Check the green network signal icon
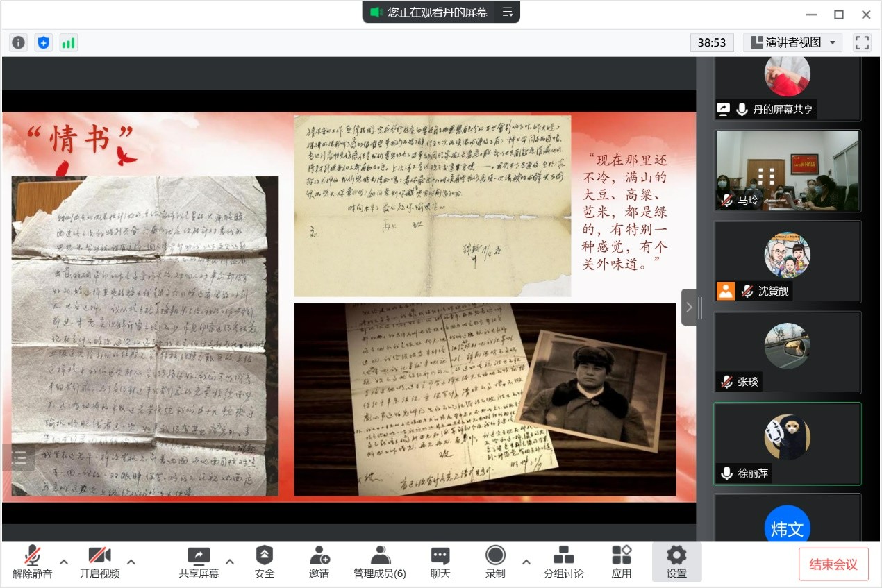Screen dimensions: 882x588 68,42
